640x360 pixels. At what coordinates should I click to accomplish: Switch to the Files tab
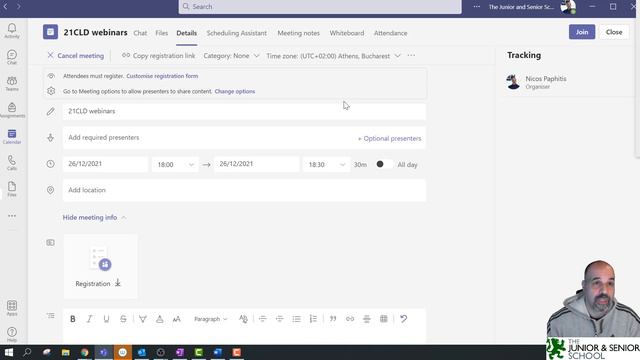click(x=162, y=33)
